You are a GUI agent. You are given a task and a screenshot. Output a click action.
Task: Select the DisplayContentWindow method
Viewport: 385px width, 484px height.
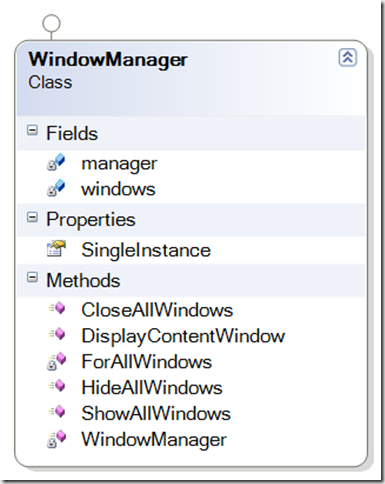click(x=183, y=336)
